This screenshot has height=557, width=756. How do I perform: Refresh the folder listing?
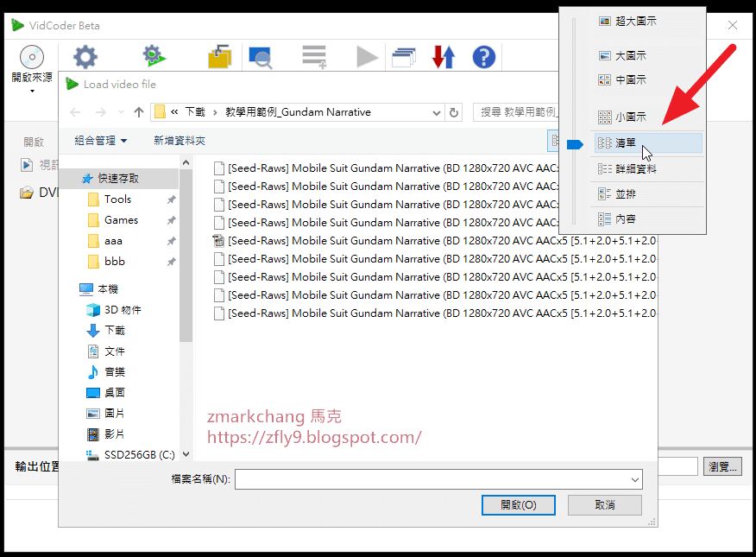tap(454, 112)
